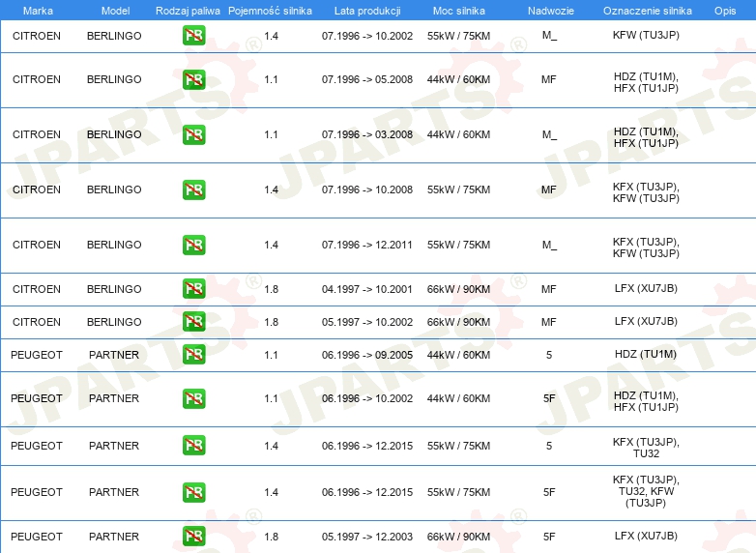756x553 pixels.
Task: Select date range 07.1996 -> 12.2011
Action: 367,245
